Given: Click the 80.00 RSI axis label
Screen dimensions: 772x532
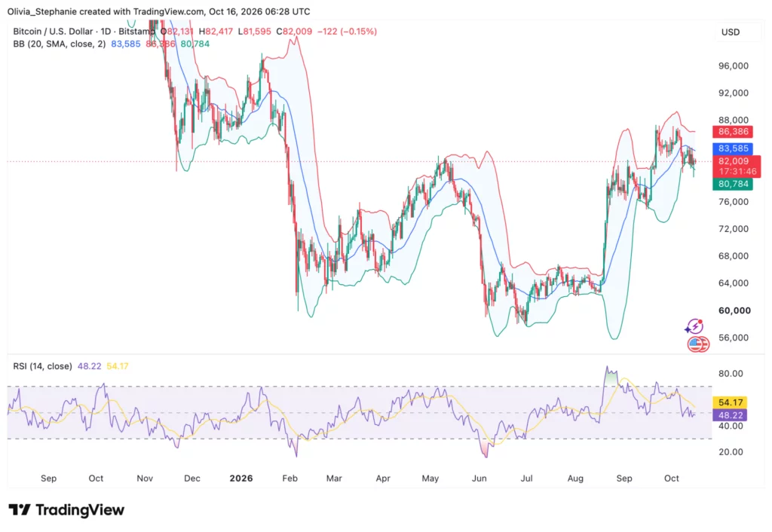Looking at the screenshot, I should [731, 374].
